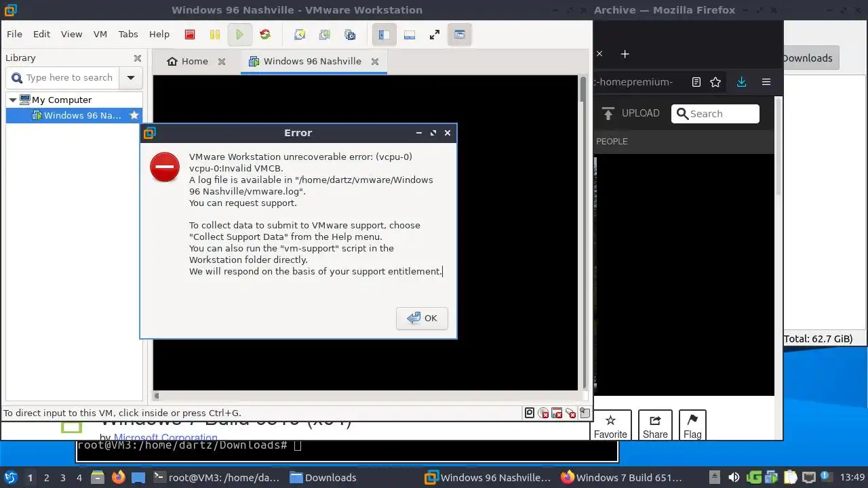
Task: Toggle the console view toolbar icon
Action: [460, 35]
